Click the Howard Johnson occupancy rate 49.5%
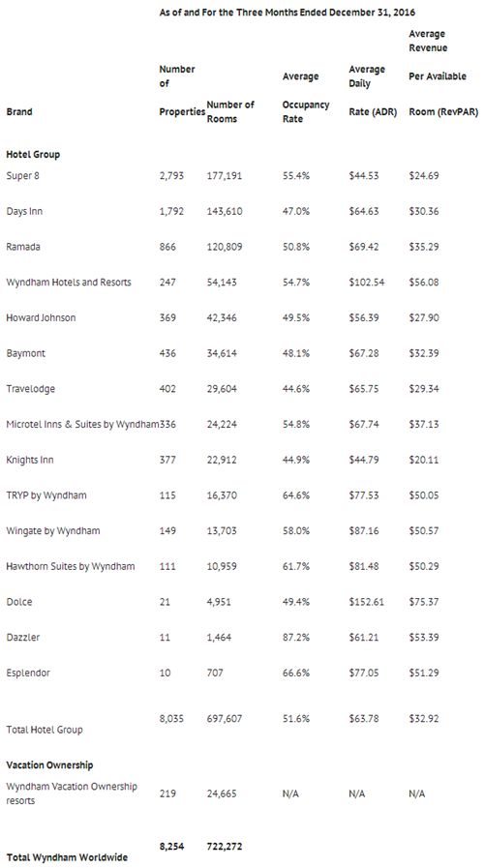The image size is (484, 868). pyautogui.click(x=295, y=317)
